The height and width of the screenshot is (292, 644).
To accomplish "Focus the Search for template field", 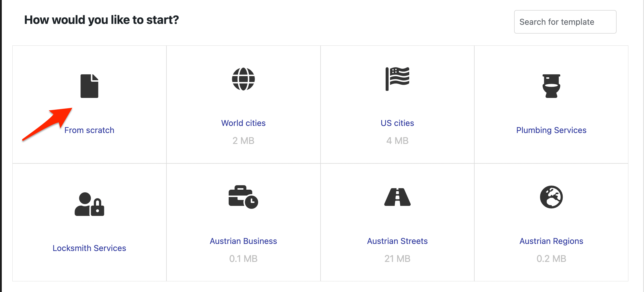I will tap(565, 22).
